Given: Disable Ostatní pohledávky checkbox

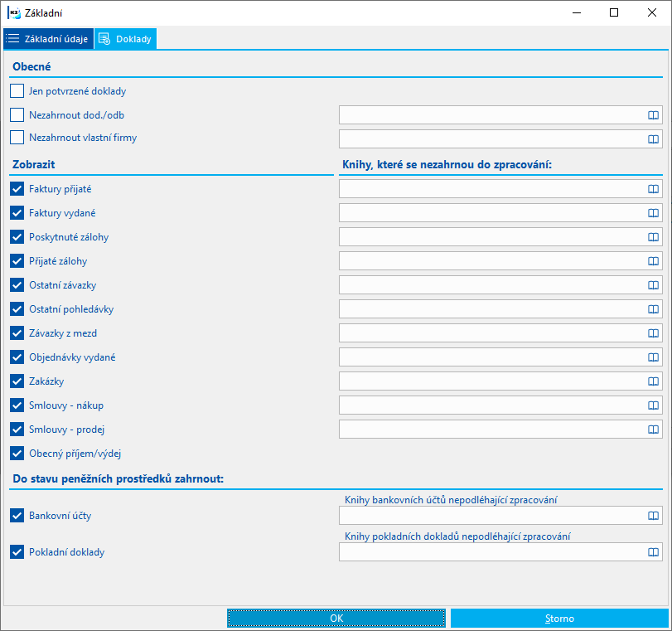Looking at the screenshot, I should coord(17,308).
